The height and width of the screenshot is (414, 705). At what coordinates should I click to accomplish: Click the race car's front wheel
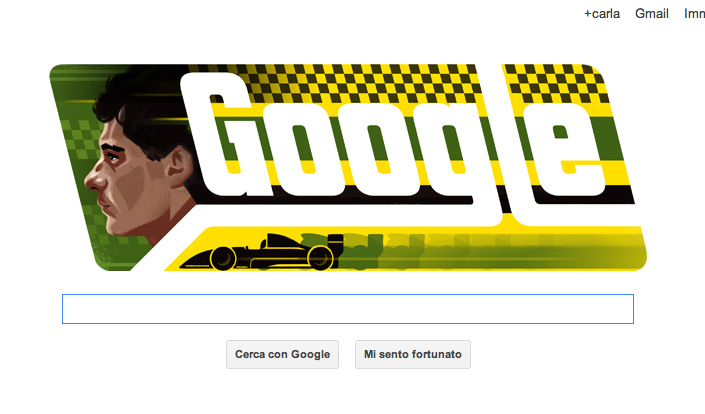pyautogui.click(x=223, y=259)
